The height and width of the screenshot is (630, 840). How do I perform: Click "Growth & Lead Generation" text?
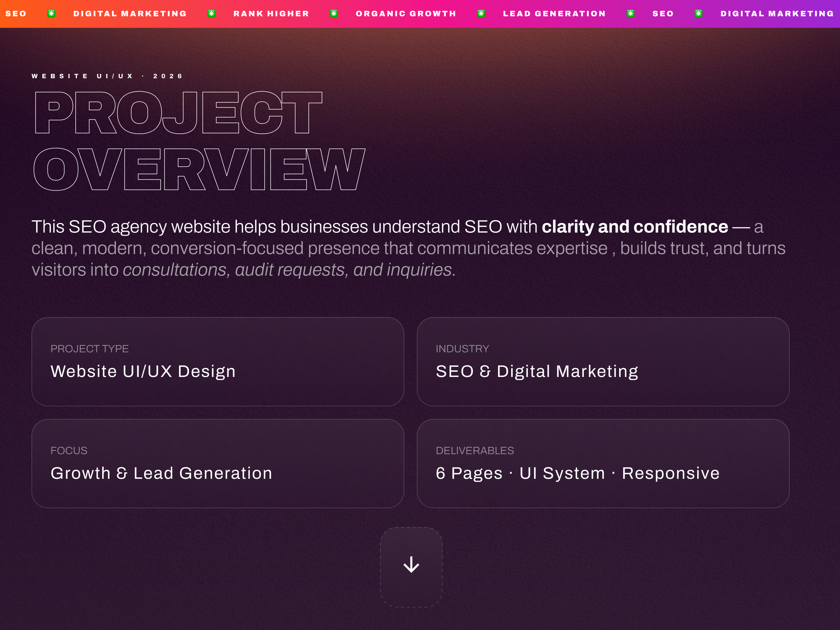point(161,473)
